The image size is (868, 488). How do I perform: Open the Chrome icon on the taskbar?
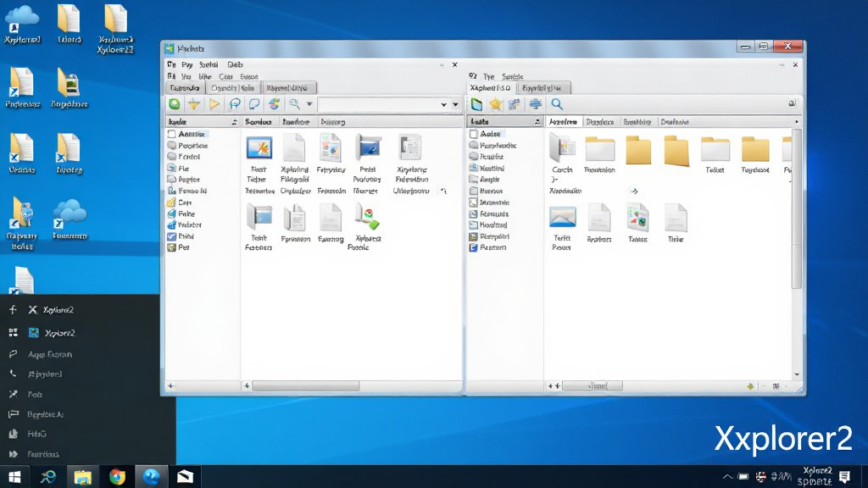pyautogui.click(x=117, y=476)
